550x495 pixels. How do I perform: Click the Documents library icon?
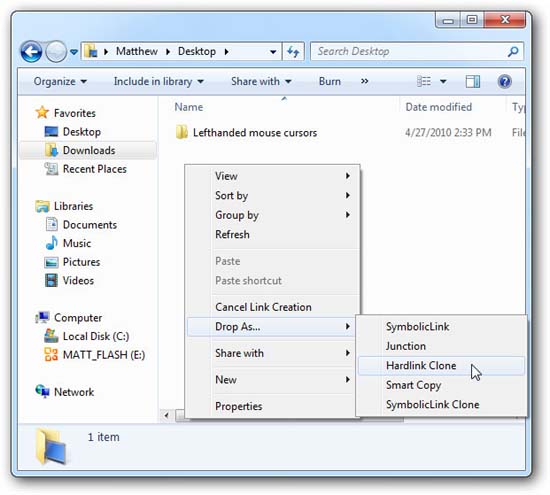click(x=52, y=224)
